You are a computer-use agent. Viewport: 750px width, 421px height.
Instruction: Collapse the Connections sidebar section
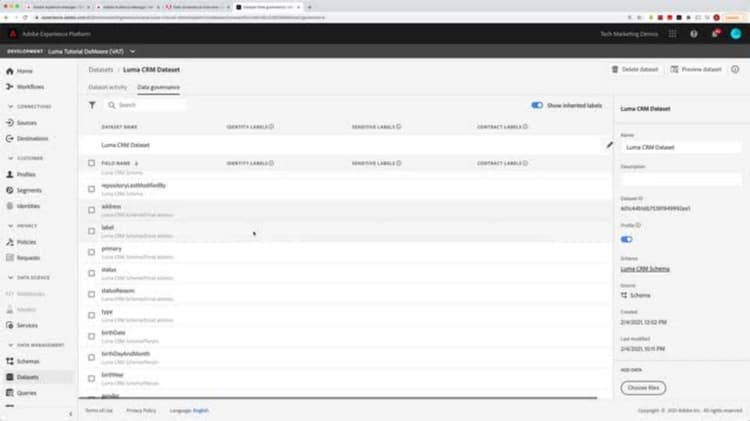click(x=11, y=106)
